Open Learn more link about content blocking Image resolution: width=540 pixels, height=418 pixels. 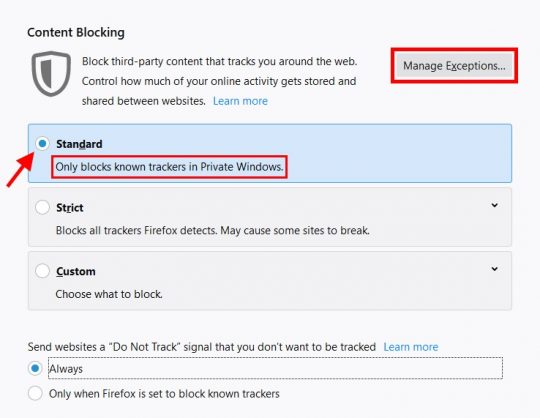click(x=240, y=101)
